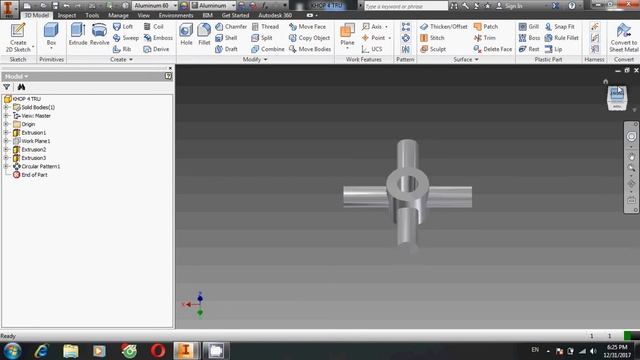Expand the Extrusion1 node

tap(6, 133)
